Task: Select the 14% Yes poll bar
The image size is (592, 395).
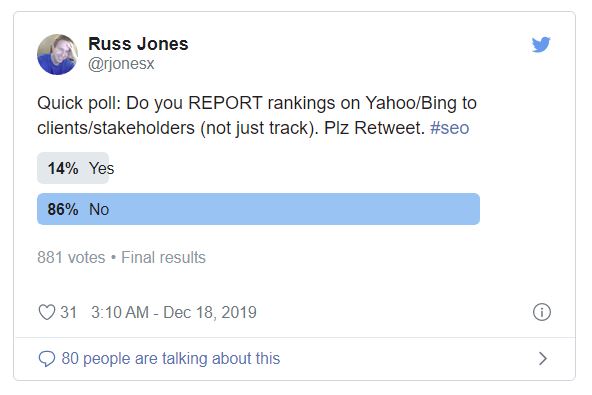Action: pyautogui.click(x=73, y=168)
